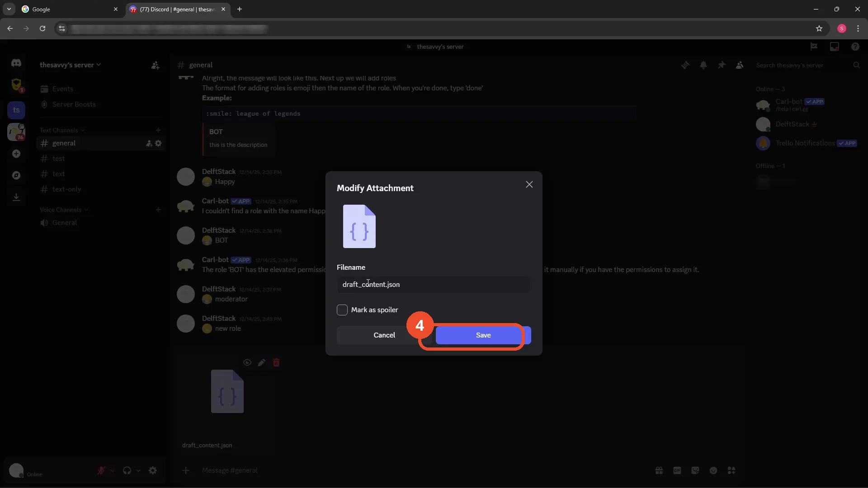This screenshot has width=868, height=488.
Task: Collapse the Text Channels category
Action: 62,130
